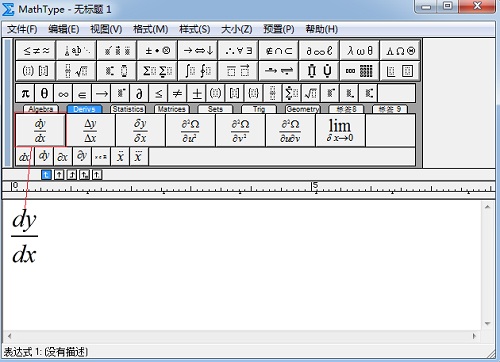Open the 大小(Z) menu
The height and width of the screenshot is (362, 500).
237,29
